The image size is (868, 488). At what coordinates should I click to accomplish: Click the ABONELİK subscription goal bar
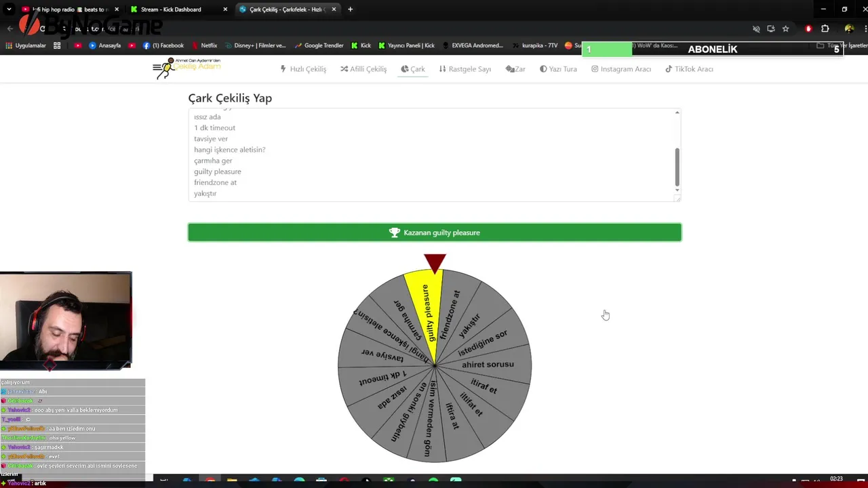pos(712,49)
